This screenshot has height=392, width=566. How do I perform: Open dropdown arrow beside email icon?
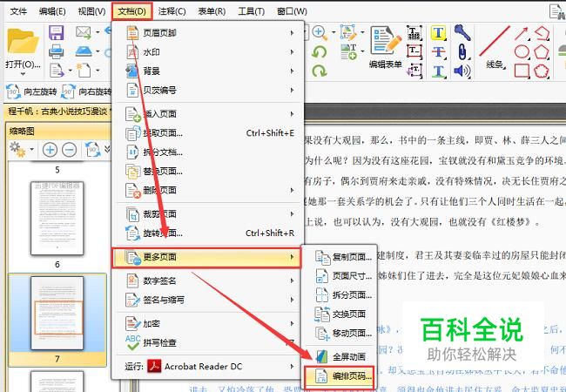(x=98, y=32)
